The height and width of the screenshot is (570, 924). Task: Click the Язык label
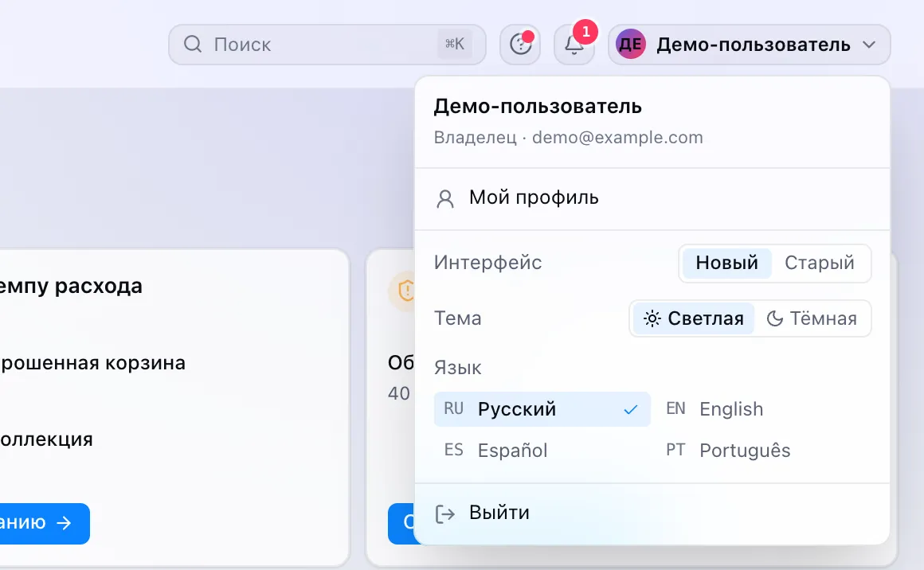tap(458, 368)
